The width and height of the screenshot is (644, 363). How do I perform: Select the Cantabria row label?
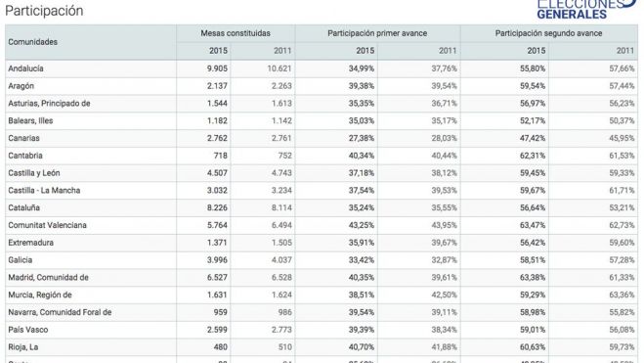[x=25, y=156]
